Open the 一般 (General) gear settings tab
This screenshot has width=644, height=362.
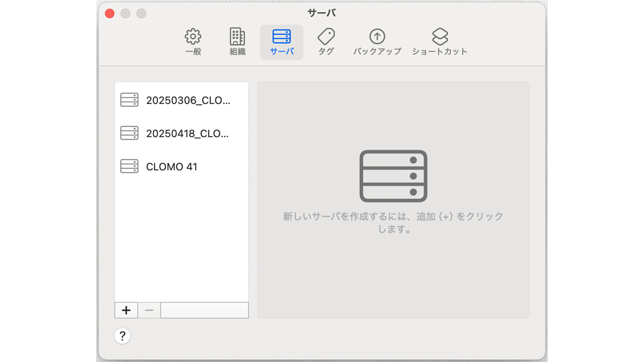point(193,42)
